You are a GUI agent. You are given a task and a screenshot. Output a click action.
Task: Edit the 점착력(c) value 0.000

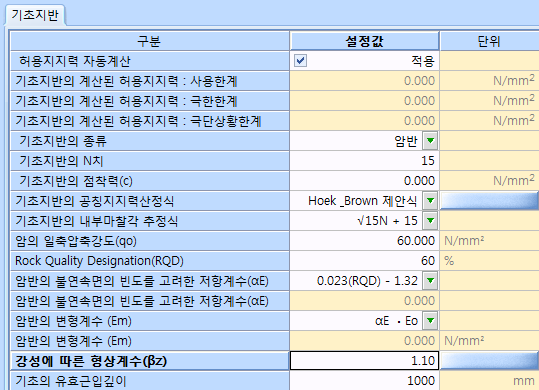point(364,181)
